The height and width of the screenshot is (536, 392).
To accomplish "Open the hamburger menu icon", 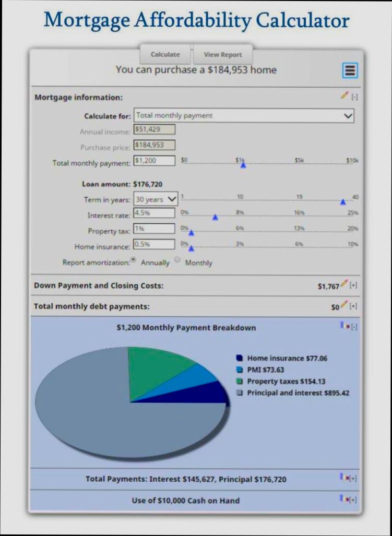I will tap(350, 70).
